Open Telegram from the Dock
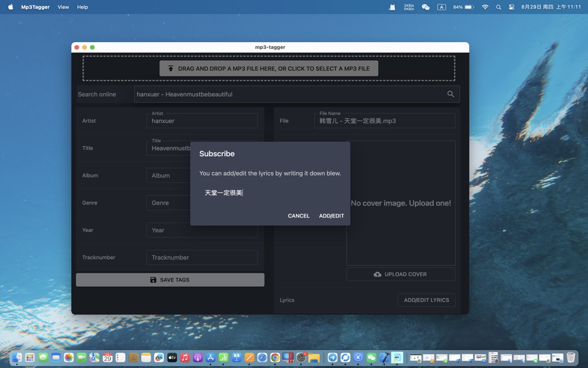Viewport: 588px width, 368px height. click(332, 357)
